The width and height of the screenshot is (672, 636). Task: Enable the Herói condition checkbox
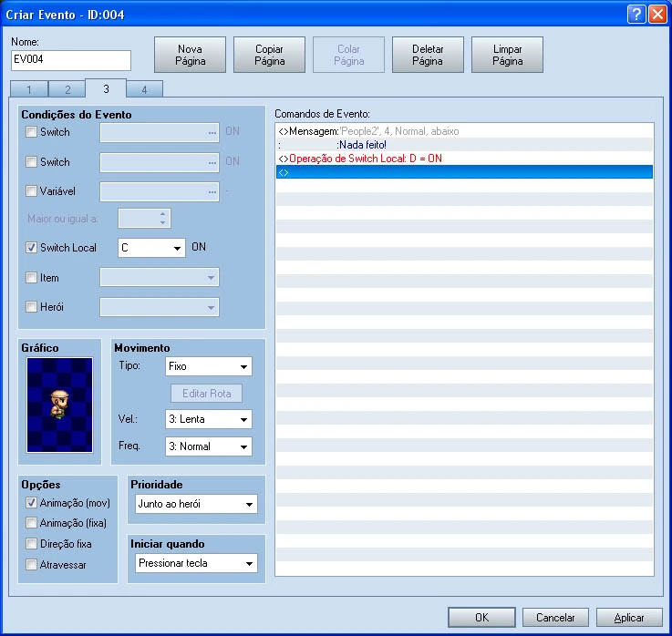coord(31,307)
